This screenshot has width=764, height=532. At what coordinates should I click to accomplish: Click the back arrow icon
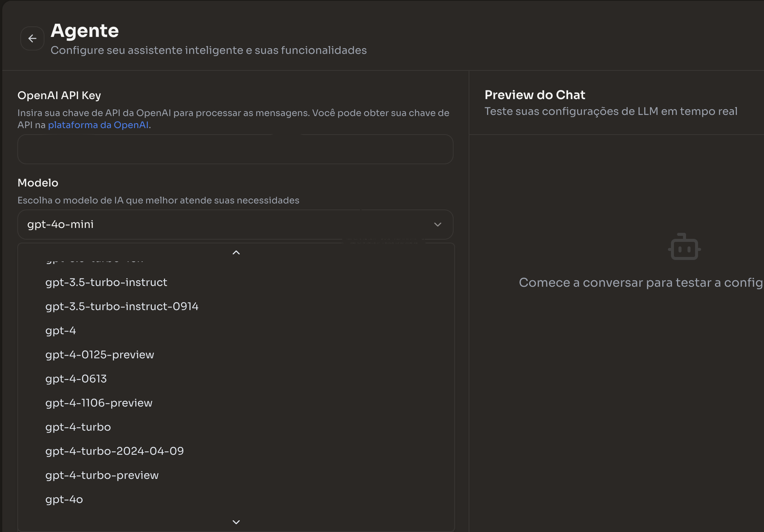32,38
